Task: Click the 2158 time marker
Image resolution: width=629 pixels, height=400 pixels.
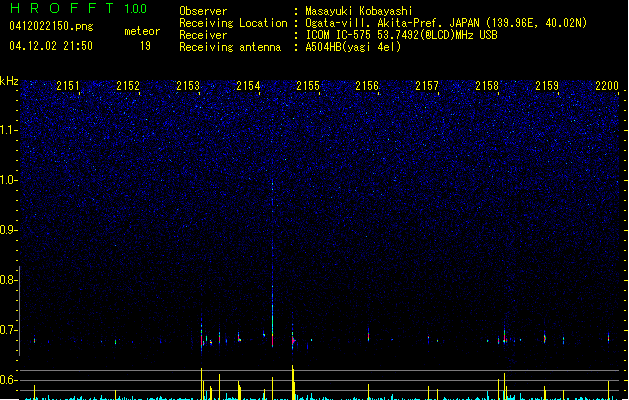Action: pos(487,86)
